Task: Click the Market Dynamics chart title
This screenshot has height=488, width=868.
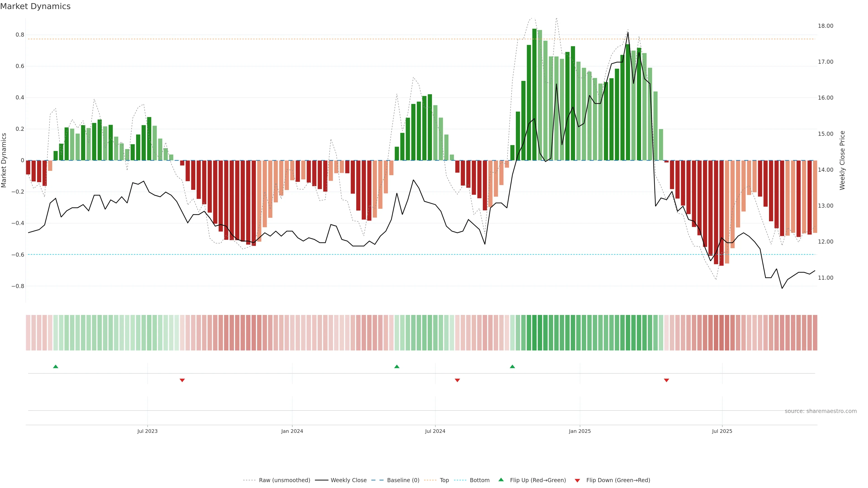Action: pyautogui.click(x=35, y=6)
